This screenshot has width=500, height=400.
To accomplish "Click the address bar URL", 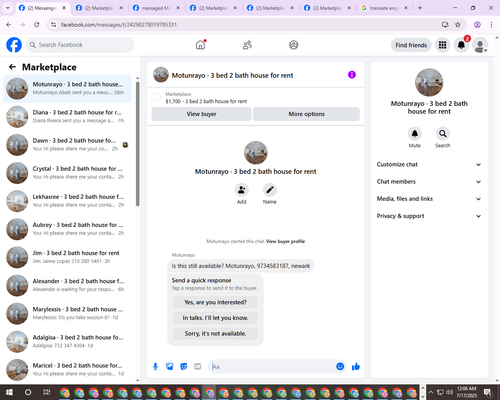I will [x=119, y=25].
